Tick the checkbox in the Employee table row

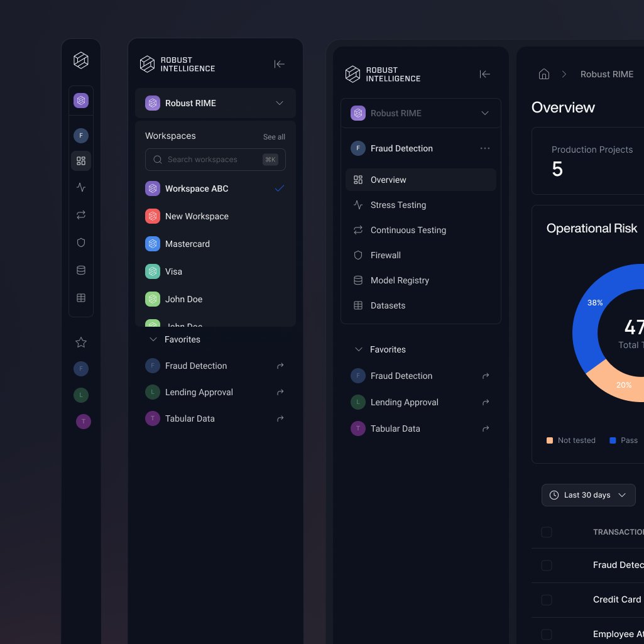[546, 634]
